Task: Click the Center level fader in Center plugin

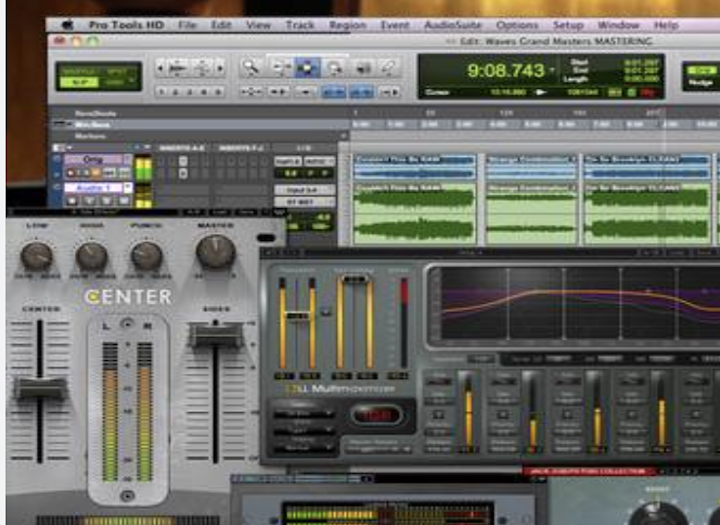Action: coord(40,388)
